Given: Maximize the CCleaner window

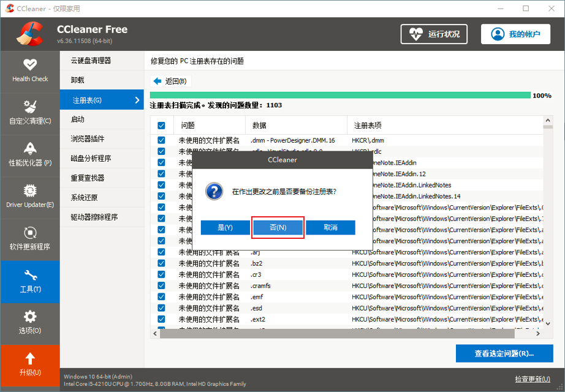Looking at the screenshot, I should (x=526, y=9).
